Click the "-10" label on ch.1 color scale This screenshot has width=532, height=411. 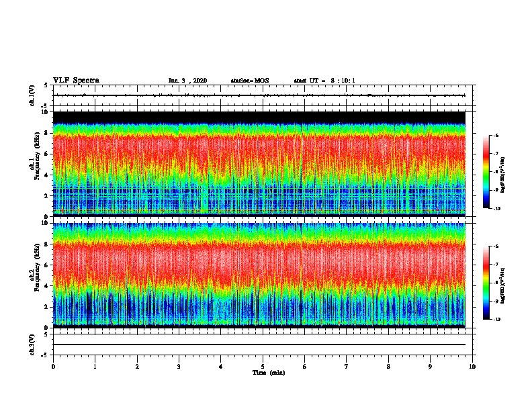(x=497, y=209)
